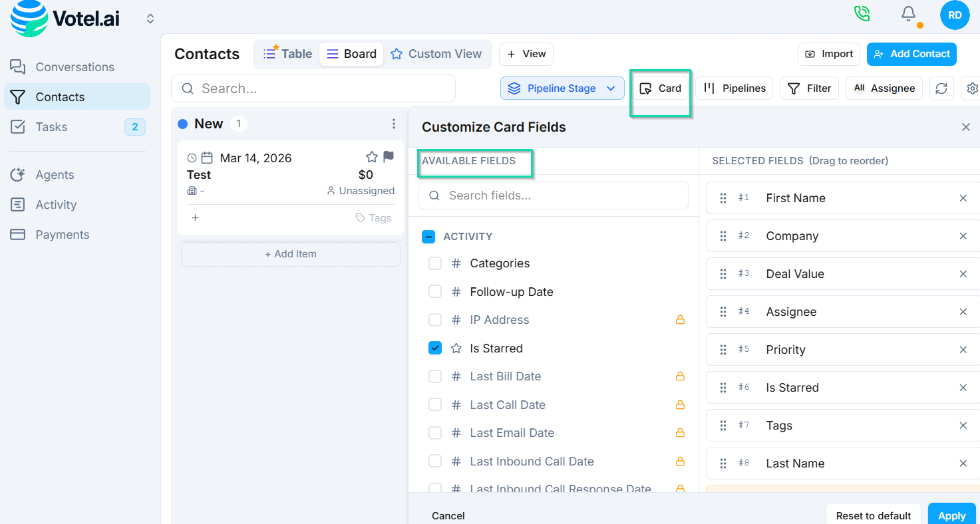The height and width of the screenshot is (524, 980).
Task: Check the Follow-up Date field
Action: click(x=435, y=291)
